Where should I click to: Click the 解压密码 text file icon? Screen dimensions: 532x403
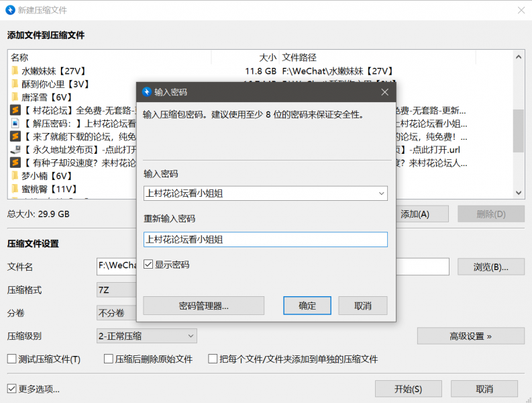15,123
